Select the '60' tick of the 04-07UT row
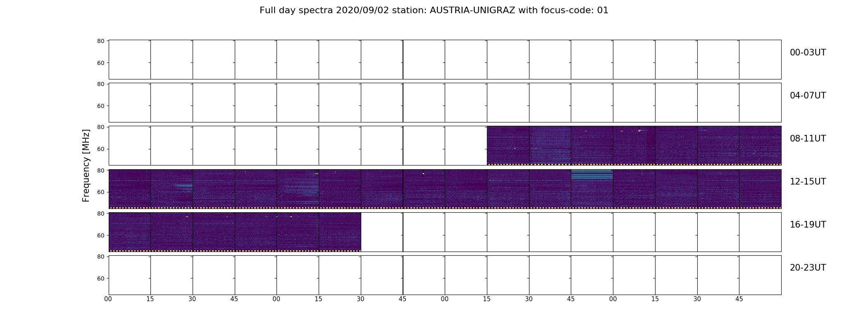The image size is (868, 331). 100,106
